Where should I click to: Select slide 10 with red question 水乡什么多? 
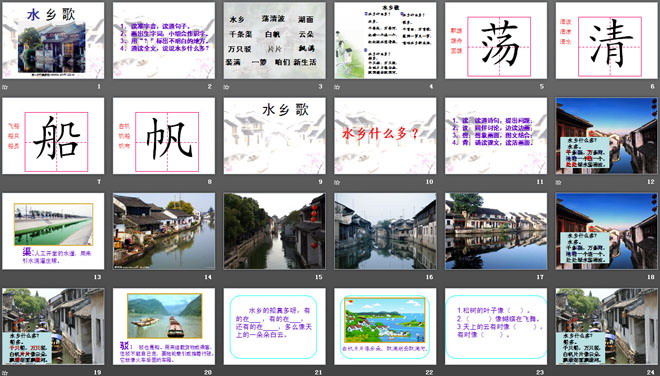[x=385, y=136]
